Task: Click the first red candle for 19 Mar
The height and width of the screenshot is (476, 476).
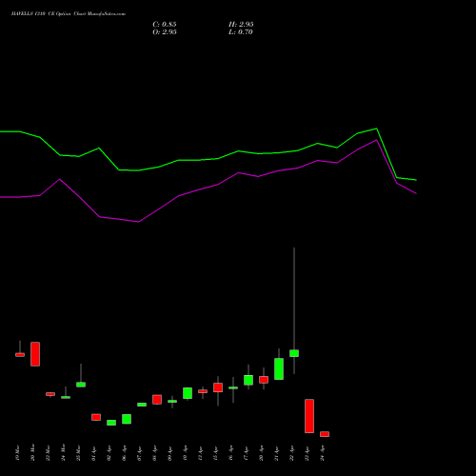Action: (20, 355)
